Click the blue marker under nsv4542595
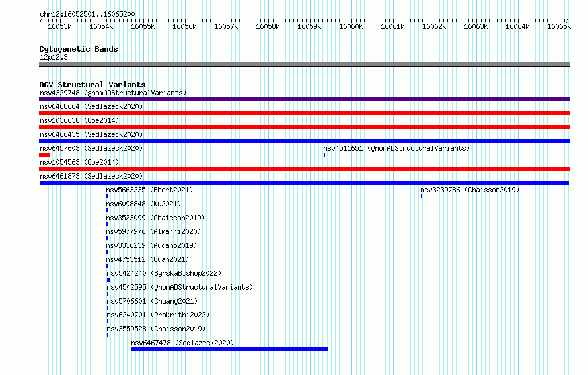This screenshot has height=375, width=588. 108,294
